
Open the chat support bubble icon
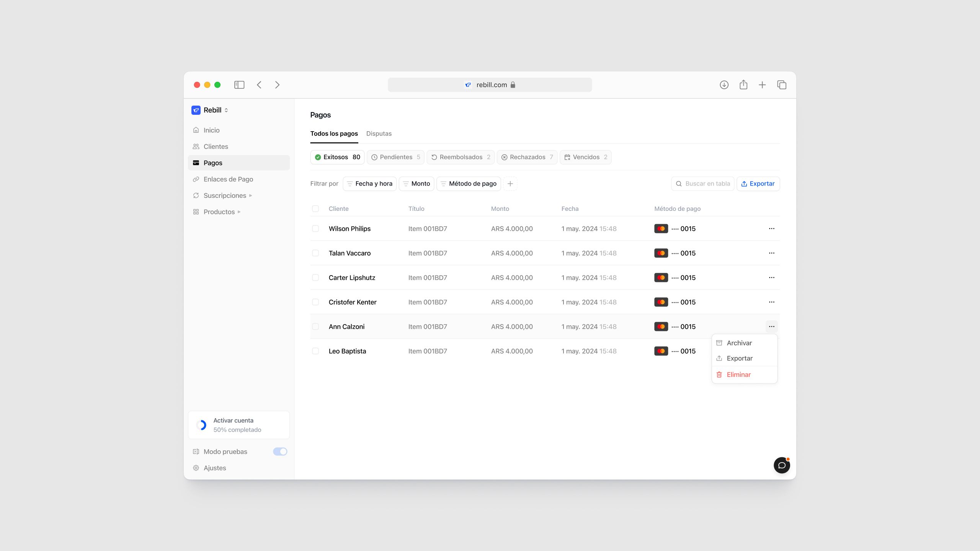[x=782, y=465]
